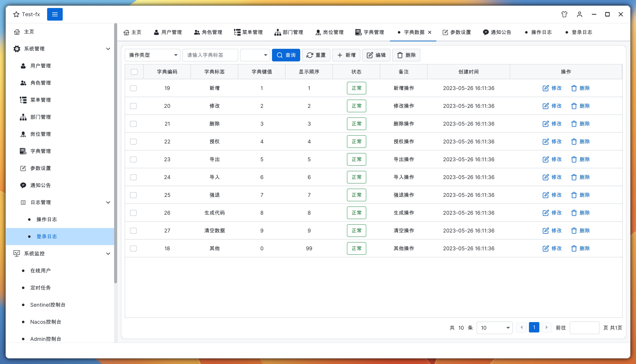Click the gear icon next to 系统管理
This screenshot has width=636, height=364.
tap(17, 49)
